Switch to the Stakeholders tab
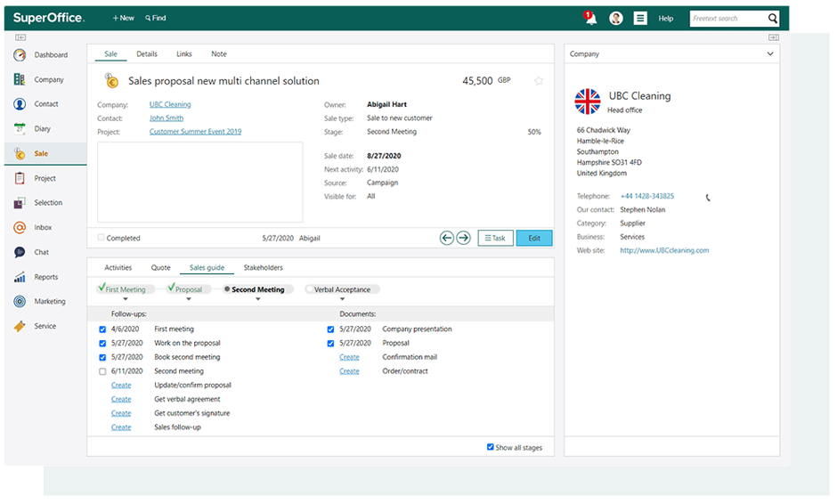837x504 pixels. tap(264, 267)
